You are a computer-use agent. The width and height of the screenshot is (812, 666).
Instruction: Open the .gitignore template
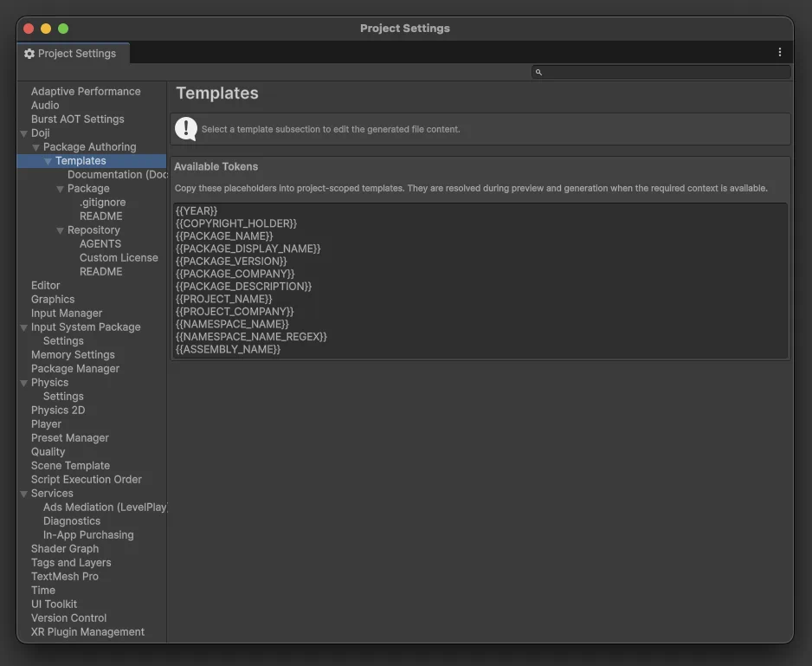click(x=102, y=202)
